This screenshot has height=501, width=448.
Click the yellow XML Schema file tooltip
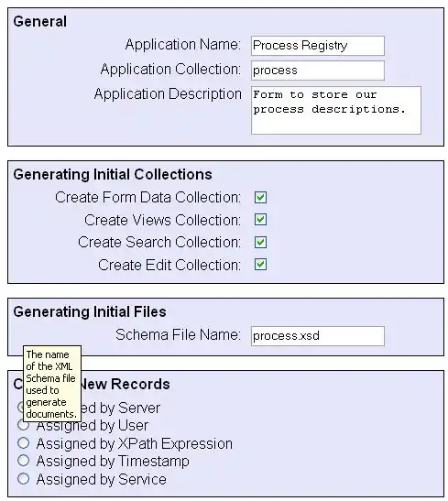(52, 384)
